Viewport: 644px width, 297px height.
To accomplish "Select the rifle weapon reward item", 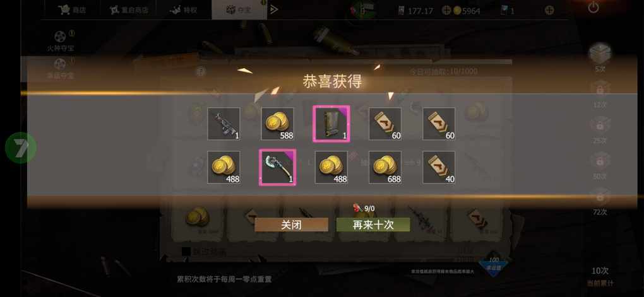I will click(224, 124).
